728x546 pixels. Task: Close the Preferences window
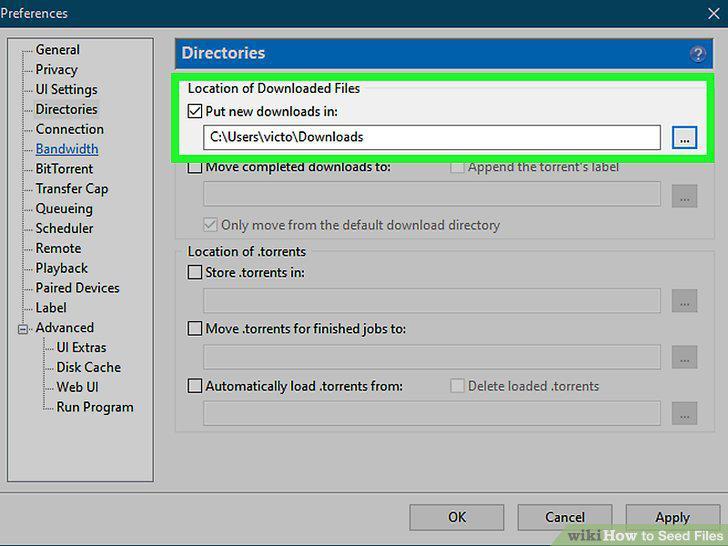pyautogui.click(x=714, y=13)
